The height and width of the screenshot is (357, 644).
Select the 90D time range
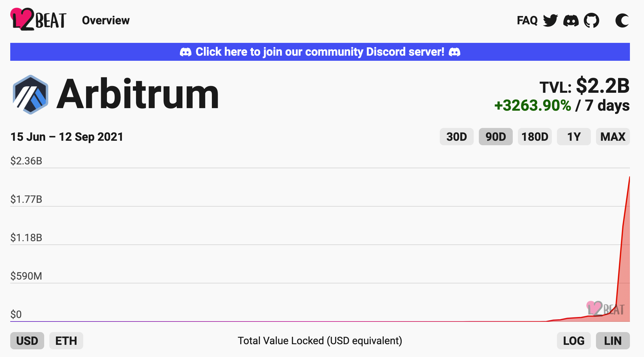point(495,137)
